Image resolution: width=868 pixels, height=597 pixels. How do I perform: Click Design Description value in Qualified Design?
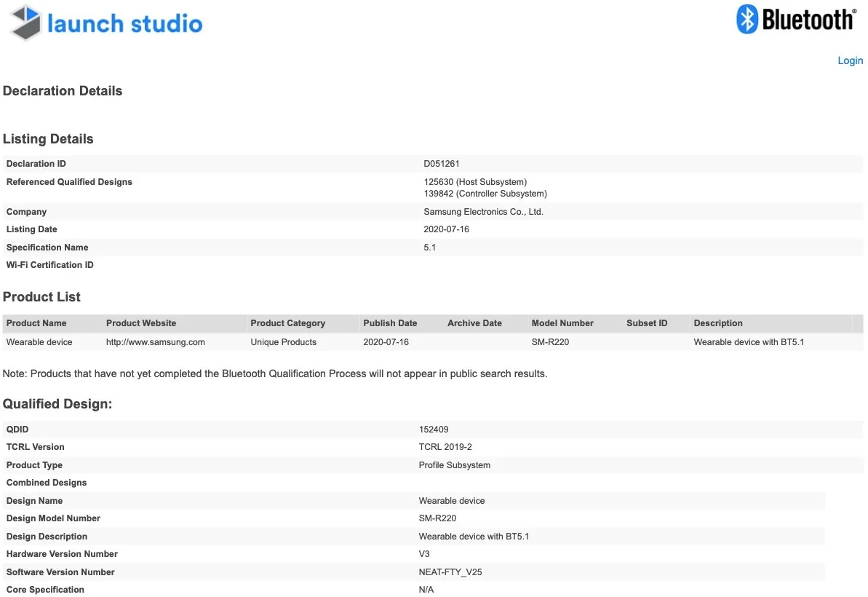coord(474,536)
